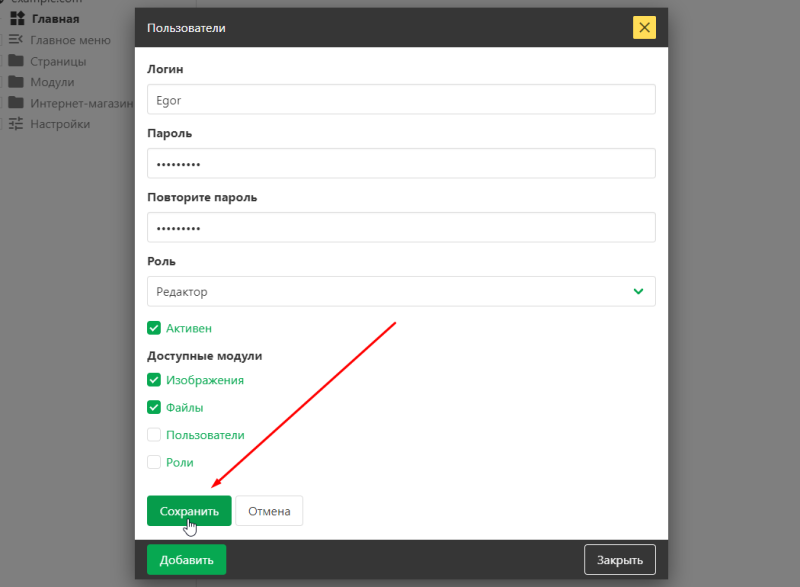Screen dimensions: 800x587
Task: Click the Главное меню list icon
Action: [18, 39]
